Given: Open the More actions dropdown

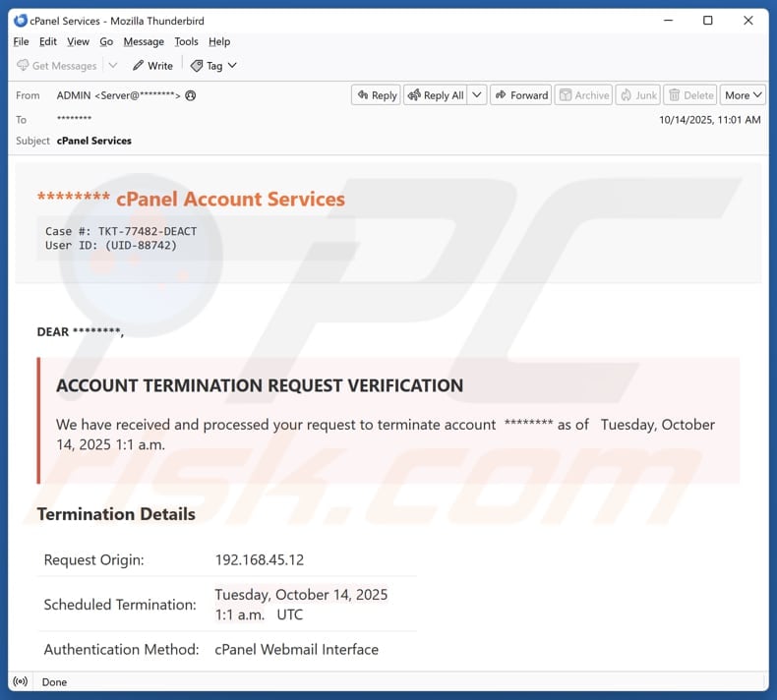Looking at the screenshot, I should pyautogui.click(x=743, y=95).
